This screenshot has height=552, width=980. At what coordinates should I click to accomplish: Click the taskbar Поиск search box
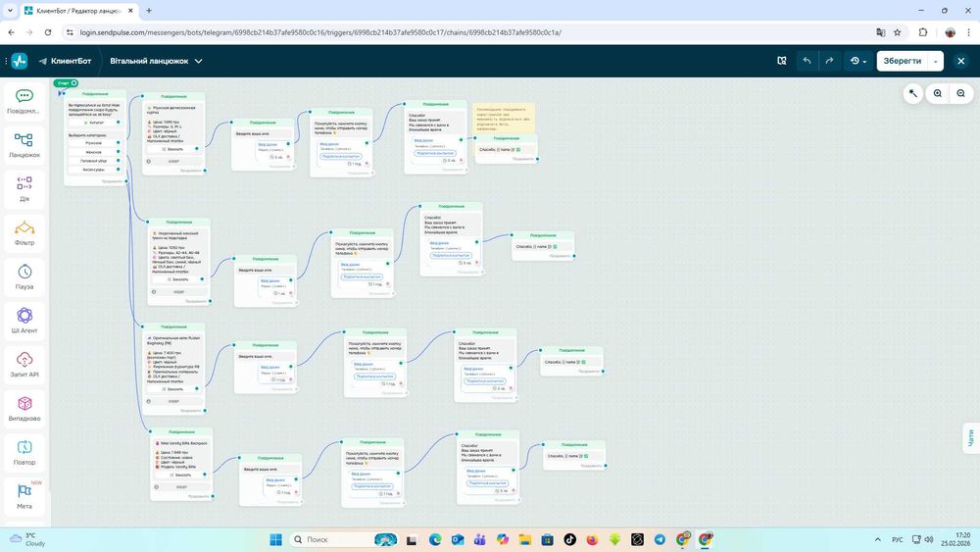(x=344, y=539)
